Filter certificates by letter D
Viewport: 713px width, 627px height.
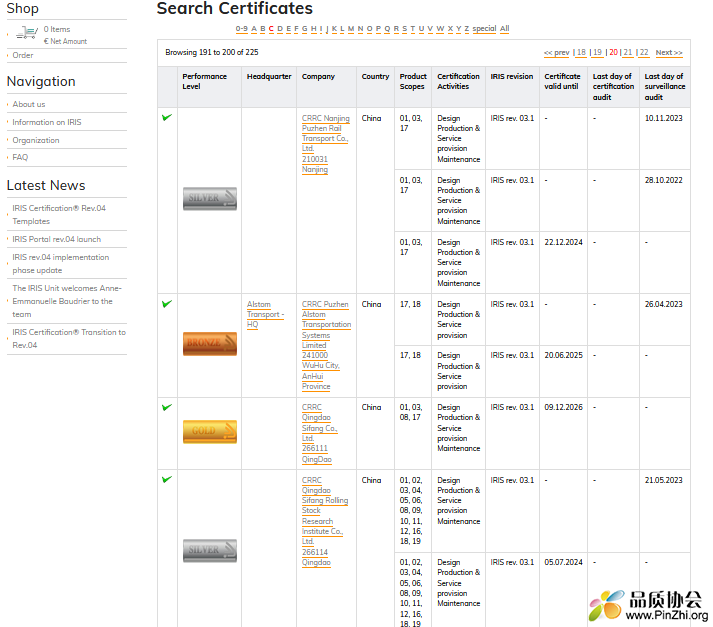[x=280, y=29]
